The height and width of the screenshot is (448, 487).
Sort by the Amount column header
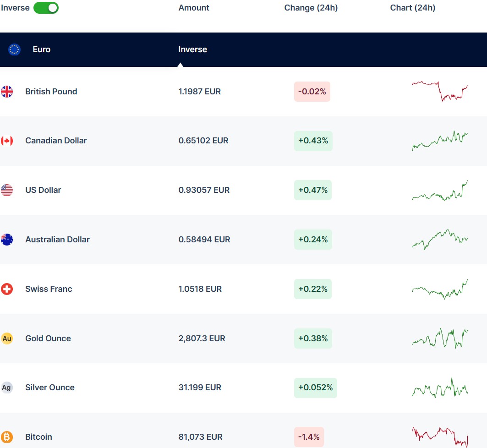pyautogui.click(x=194, y=8)
